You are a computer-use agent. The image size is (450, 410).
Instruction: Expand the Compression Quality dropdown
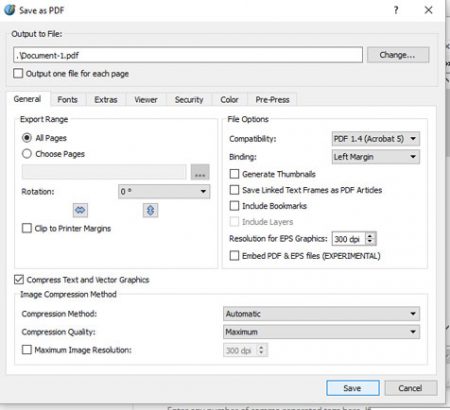click(321, 332)
